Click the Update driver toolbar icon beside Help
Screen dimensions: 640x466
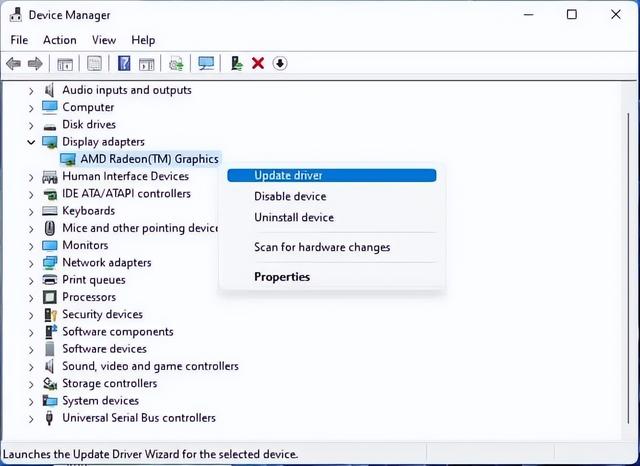tap(176, 64)
